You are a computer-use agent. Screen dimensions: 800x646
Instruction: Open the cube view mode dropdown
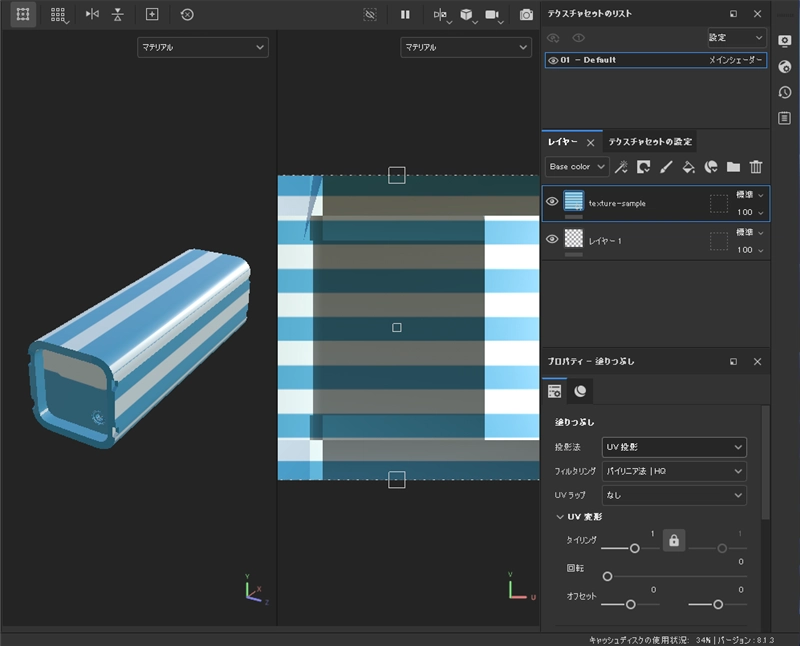[468, 15]
